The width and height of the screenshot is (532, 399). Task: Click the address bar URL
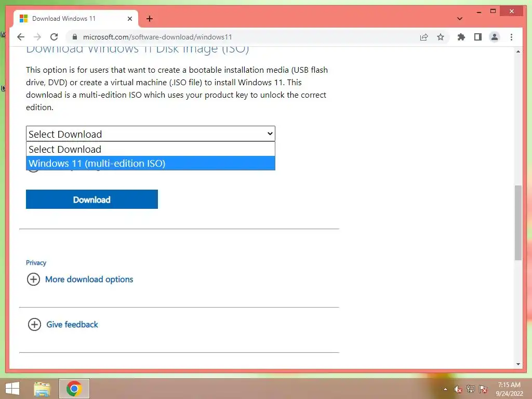[x=157, y=37]
